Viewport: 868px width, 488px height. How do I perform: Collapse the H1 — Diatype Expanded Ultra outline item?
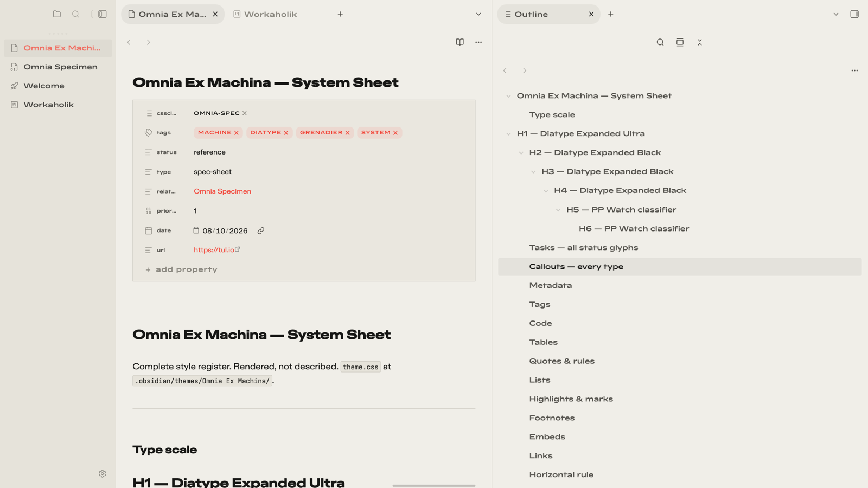pos(508,134)
